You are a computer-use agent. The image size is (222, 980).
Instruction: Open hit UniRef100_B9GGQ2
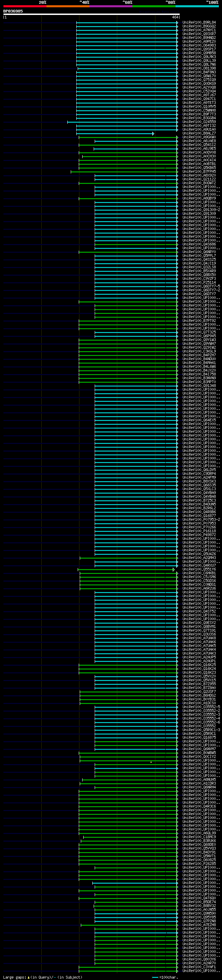[199, 26]
